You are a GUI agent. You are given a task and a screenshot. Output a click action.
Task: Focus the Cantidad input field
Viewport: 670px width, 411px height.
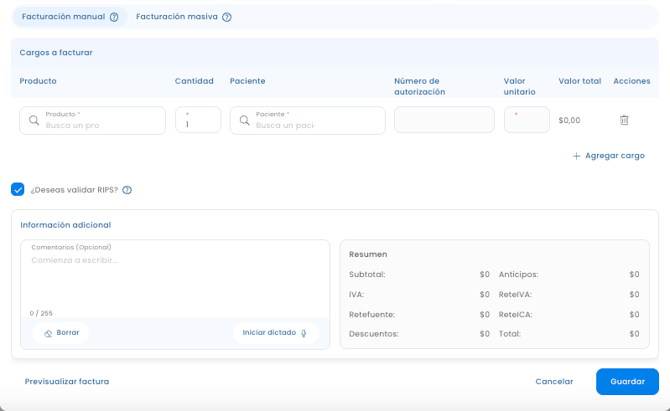[x=198, y=124]
